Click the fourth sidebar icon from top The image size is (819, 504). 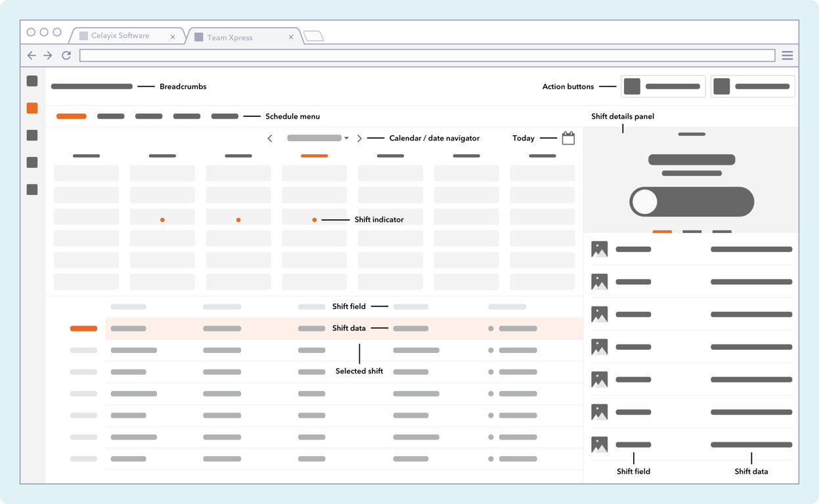32,162
